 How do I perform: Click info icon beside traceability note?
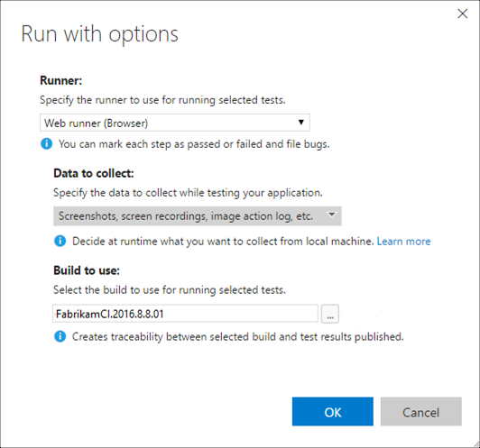(x=60, y=336)
